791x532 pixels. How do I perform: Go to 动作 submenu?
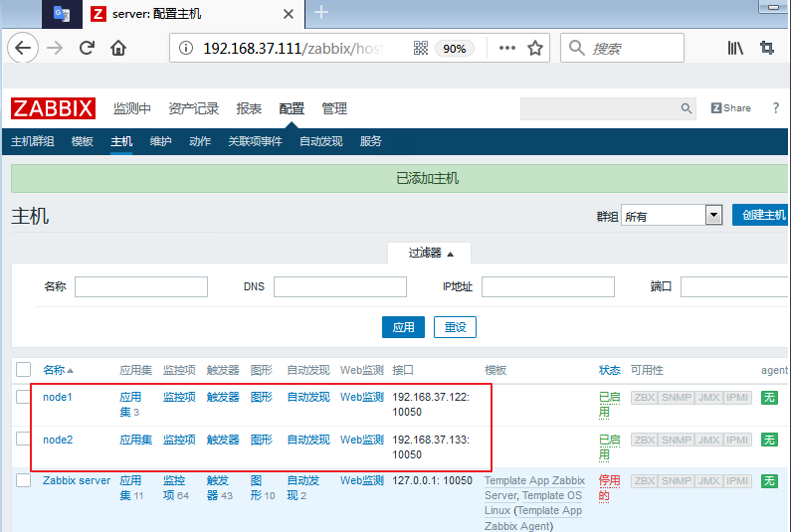coord(200,141)
